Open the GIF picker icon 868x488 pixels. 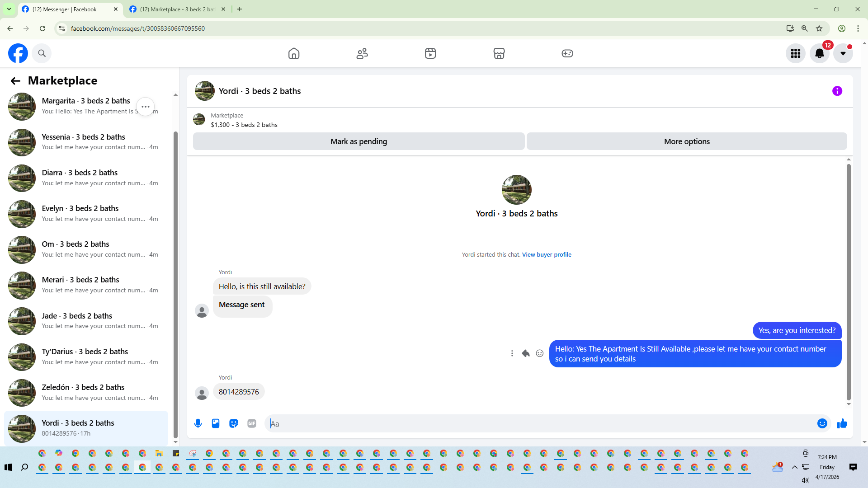pyautogui.click(x=252, y=423)
